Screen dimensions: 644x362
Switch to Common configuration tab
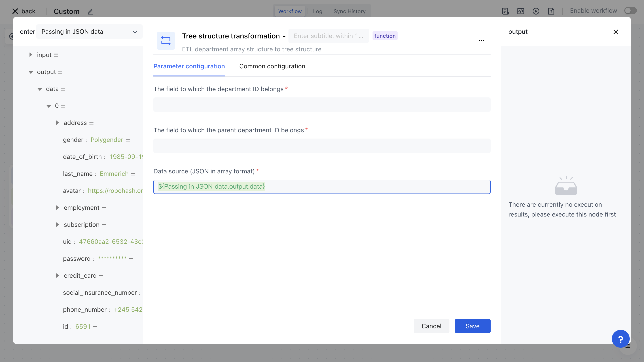[x=272, y=66]
